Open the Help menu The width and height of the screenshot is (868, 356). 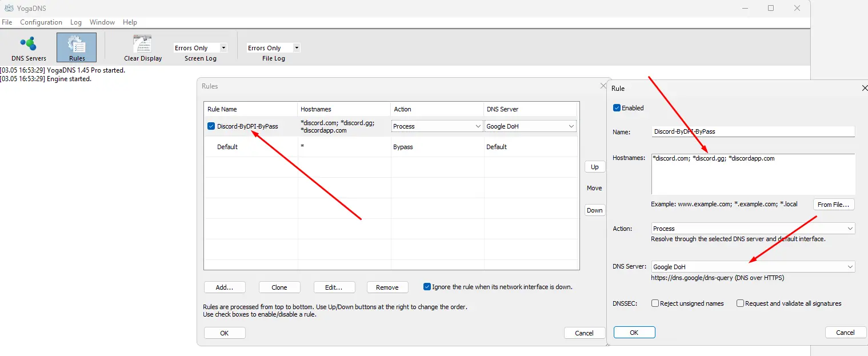(x=130, y=22)
